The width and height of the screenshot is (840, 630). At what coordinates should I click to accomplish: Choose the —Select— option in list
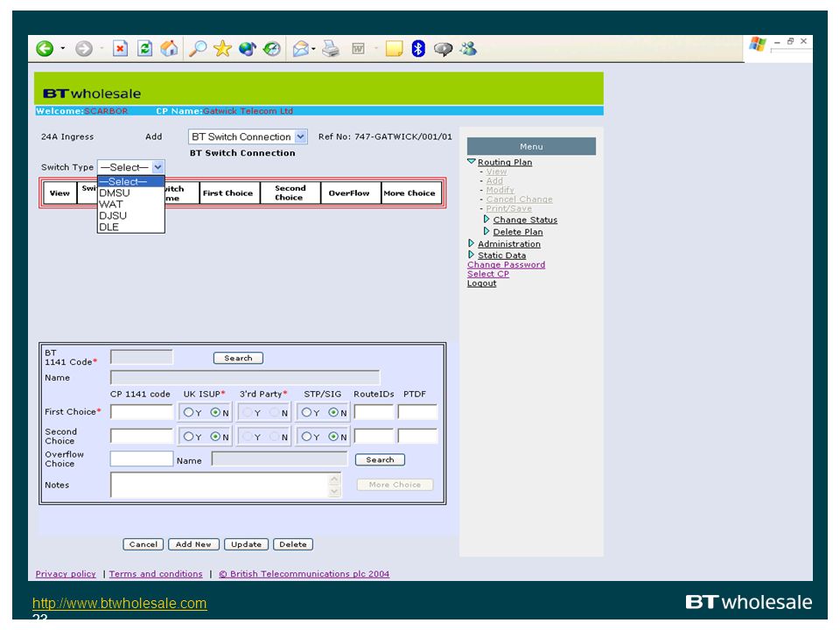tap(130, 182)
